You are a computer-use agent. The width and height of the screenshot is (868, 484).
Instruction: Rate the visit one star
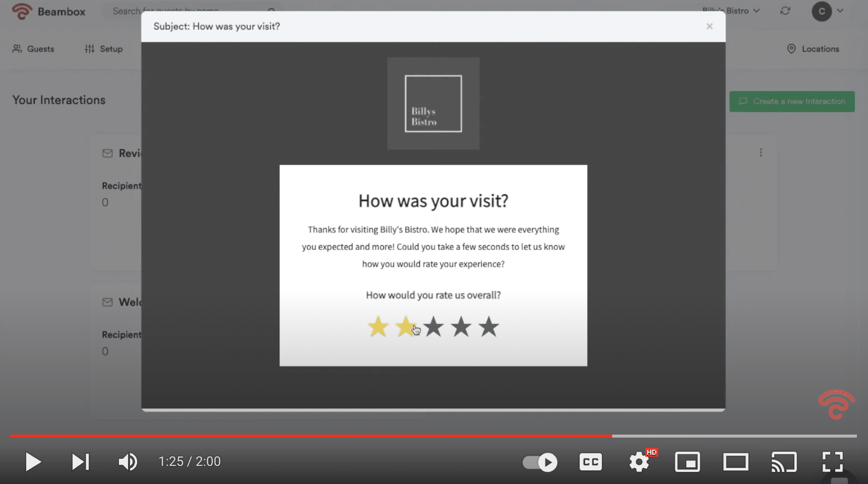click(378, 327)
